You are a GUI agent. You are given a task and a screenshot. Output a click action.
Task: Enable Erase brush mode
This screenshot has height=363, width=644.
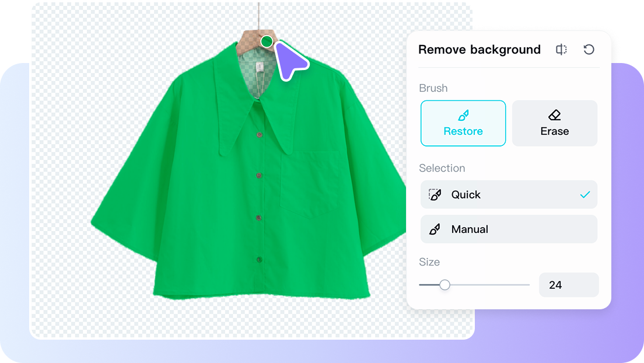pos(554,123)
